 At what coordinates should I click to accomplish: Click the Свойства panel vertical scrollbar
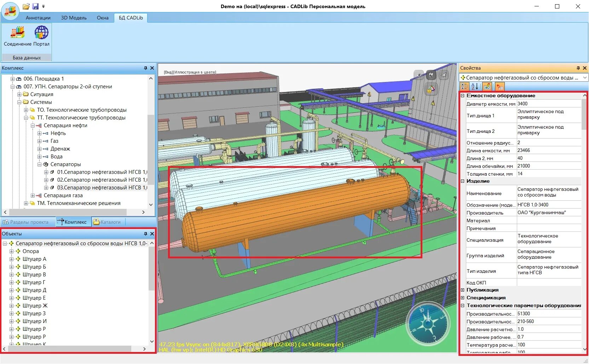[x=584, y=115]
